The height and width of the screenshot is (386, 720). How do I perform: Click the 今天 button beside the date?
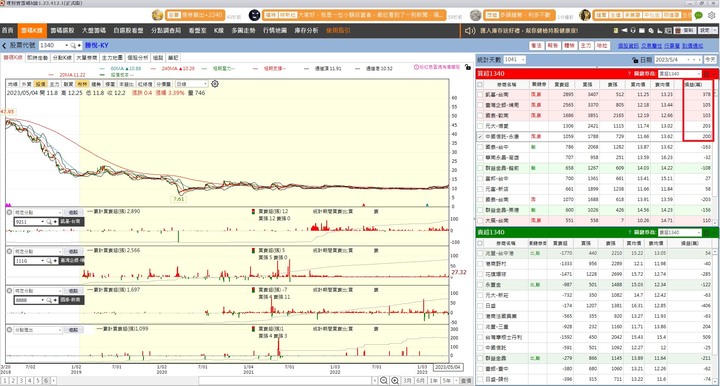(710, 60)
